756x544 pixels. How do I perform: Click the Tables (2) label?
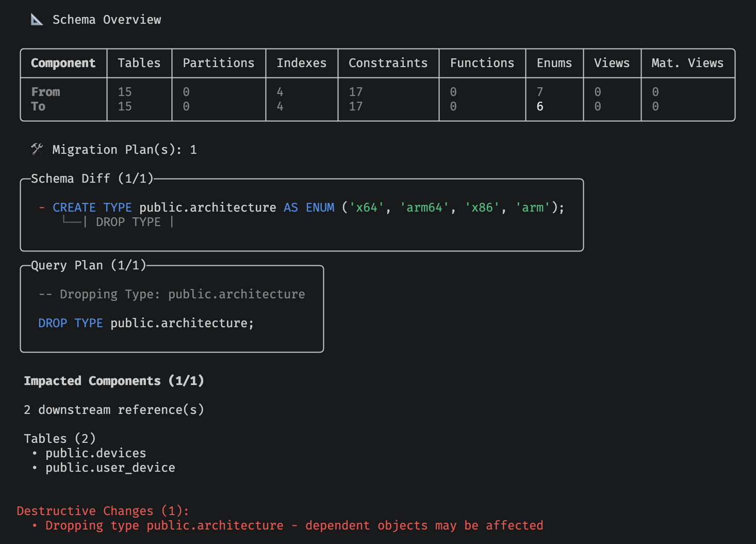tap(60, 439)
